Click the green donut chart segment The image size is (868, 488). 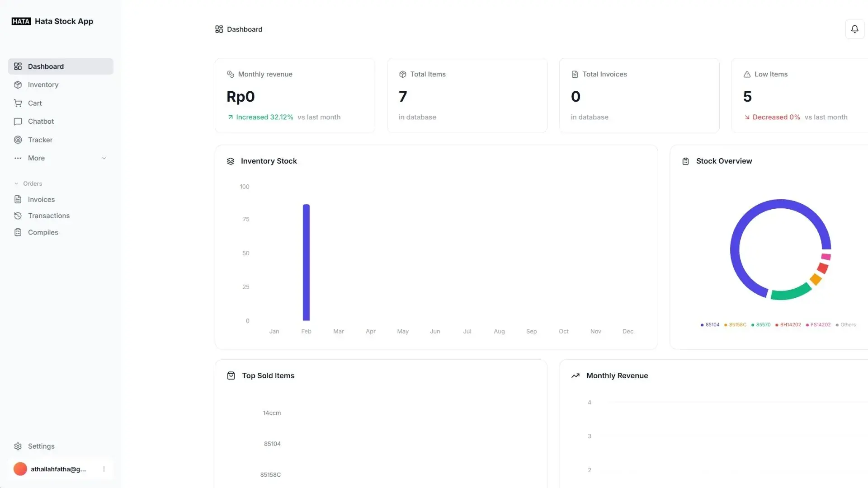791,292
